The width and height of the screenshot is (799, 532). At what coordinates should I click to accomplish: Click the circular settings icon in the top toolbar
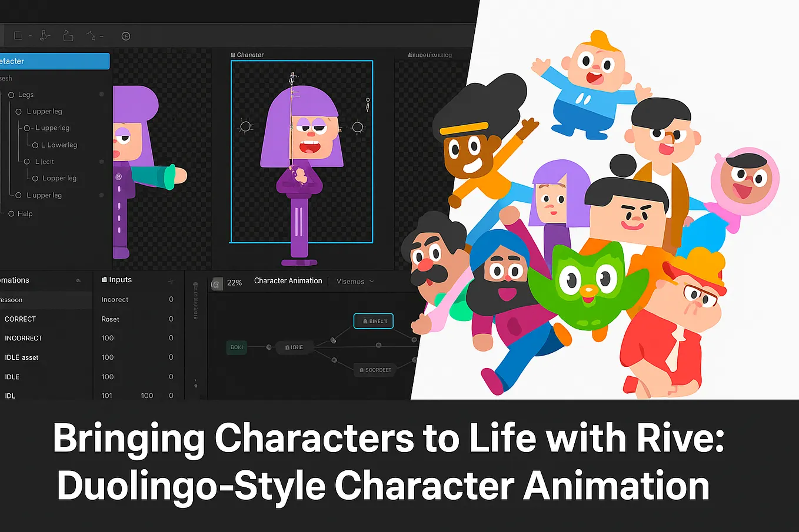pos(125,36)
